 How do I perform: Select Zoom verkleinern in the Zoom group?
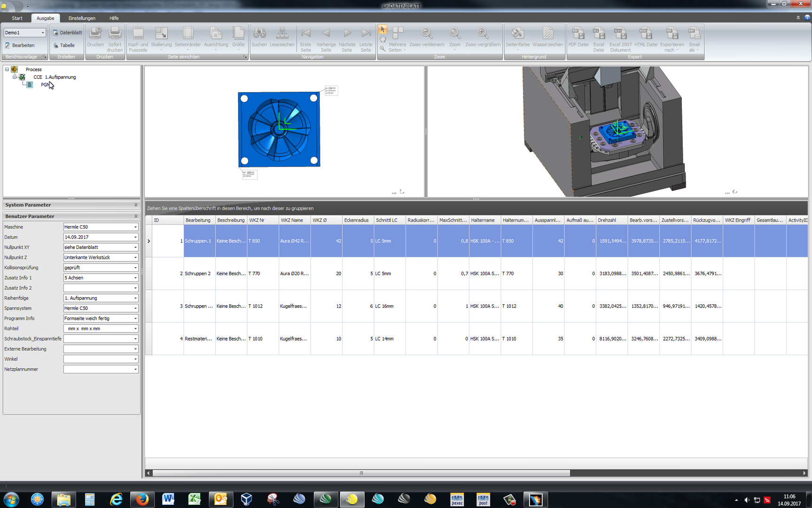pos(427,38)
